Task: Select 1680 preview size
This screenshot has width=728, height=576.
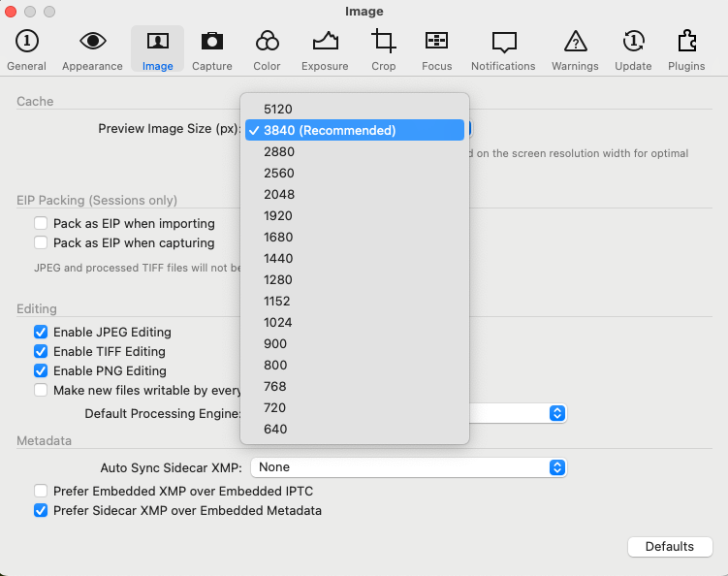Action: [355, 238]
